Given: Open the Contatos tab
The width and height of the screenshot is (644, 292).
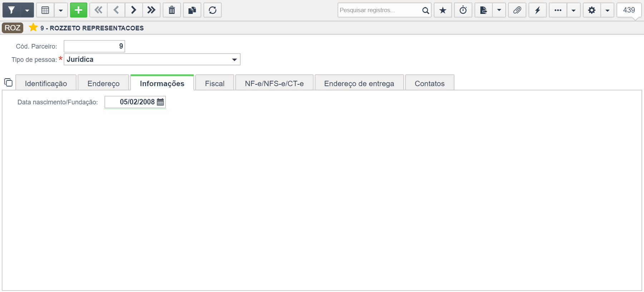Looking at the screenshot, I should click(x=430, y=83).
